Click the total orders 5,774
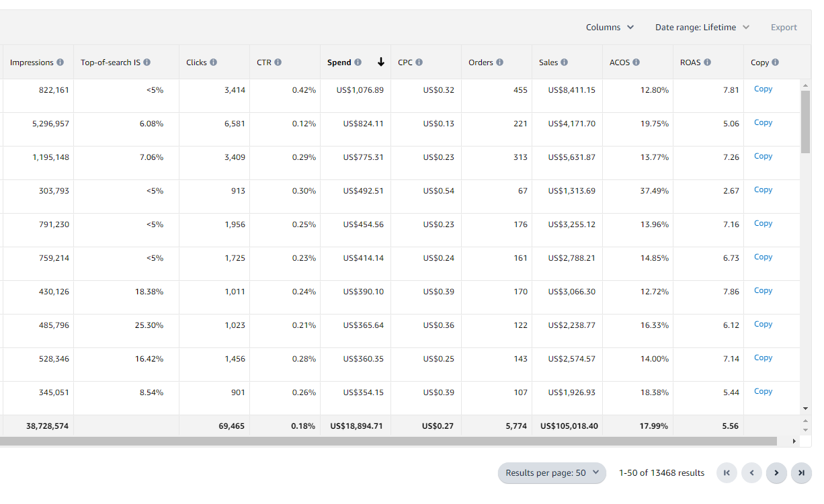Image resolution: width=824 pixels, height=504 pixels. pos(517,426)
